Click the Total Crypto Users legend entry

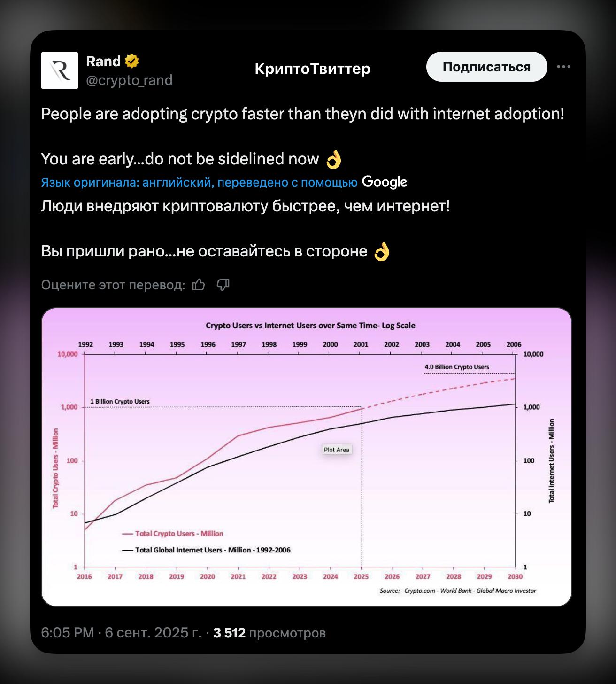(173, 534)
